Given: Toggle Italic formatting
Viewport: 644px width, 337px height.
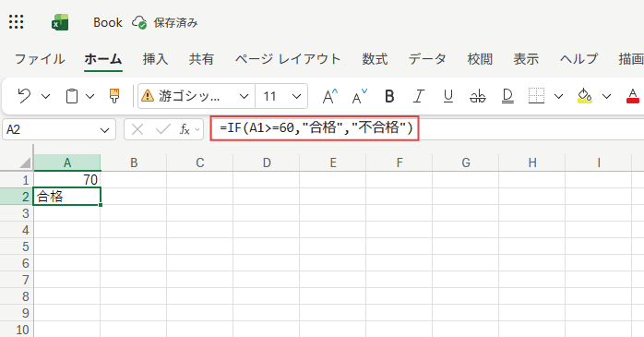Looking at the screenshot, I should click(419, 96).
